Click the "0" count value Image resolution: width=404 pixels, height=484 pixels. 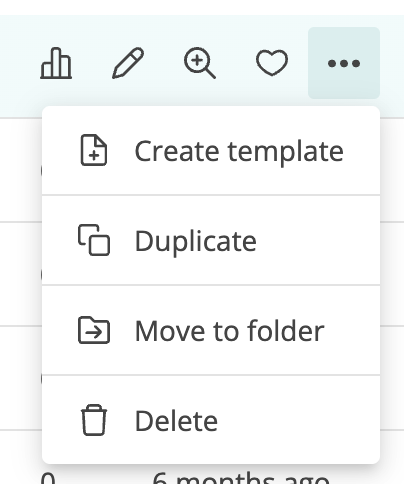(x=48, y=477)
